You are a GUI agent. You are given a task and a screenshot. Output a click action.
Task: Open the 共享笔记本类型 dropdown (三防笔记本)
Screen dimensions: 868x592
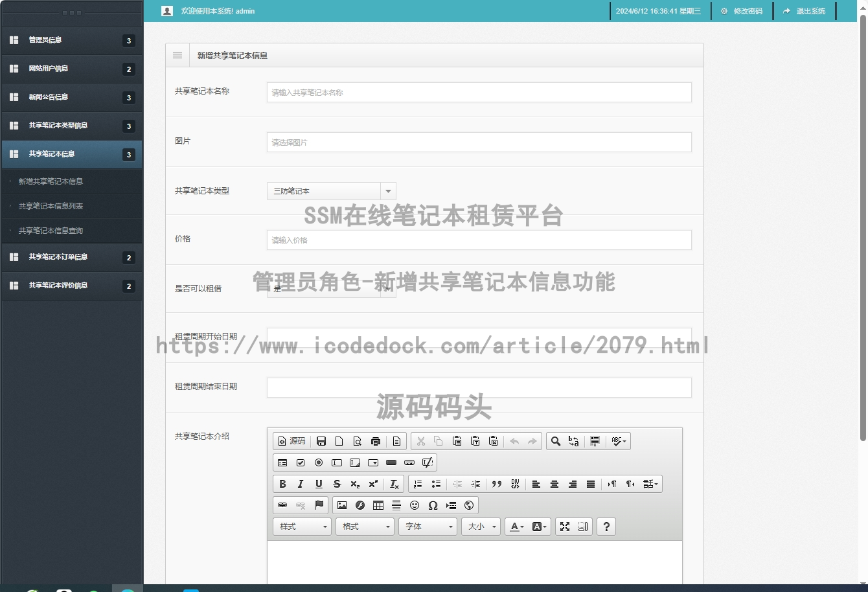[332, 191]
